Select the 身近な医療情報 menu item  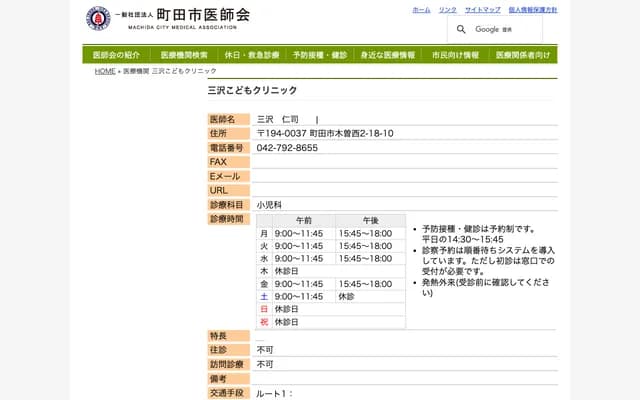click(388, 55)
